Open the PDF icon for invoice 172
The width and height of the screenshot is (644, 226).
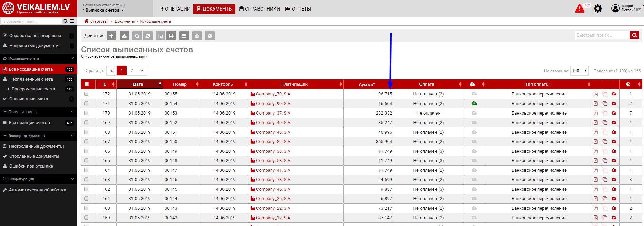pyautogui.click(x=596, y=94)
